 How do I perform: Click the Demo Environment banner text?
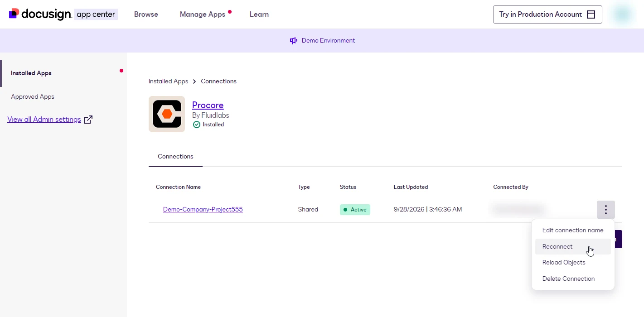(328, 41)
